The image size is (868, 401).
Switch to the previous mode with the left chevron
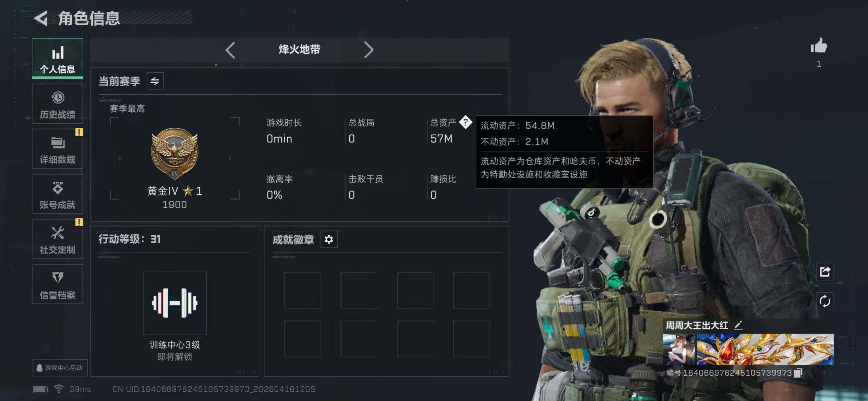230,50
